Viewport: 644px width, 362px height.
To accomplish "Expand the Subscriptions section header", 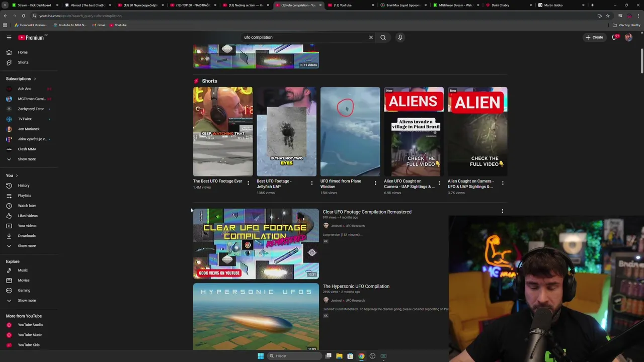I will [x=21, y=78].
